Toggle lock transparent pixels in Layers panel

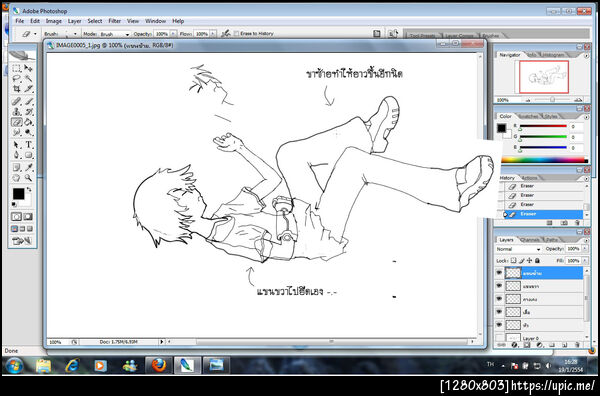[x=514, y=261]
